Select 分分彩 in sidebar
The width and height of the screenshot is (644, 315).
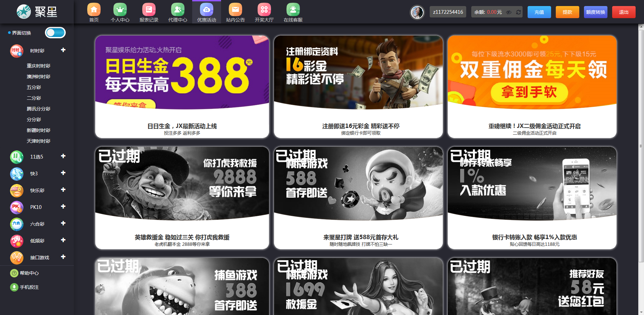34,120
